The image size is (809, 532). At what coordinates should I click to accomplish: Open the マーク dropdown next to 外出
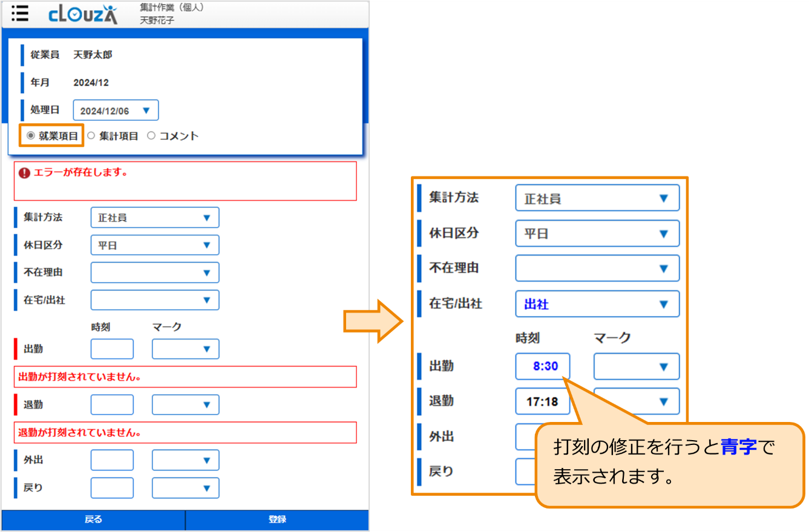pyautogui.click(x=185, y=460)
